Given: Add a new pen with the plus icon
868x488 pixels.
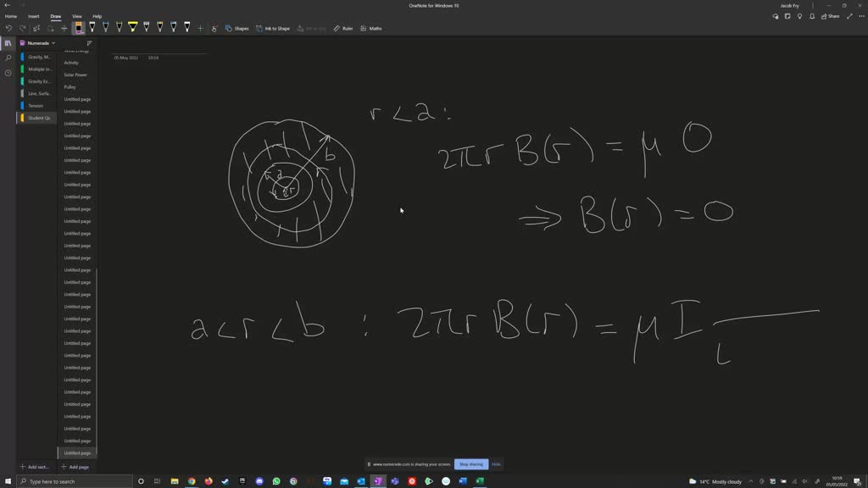Looking at the screenshot, I should click(200, 28).
